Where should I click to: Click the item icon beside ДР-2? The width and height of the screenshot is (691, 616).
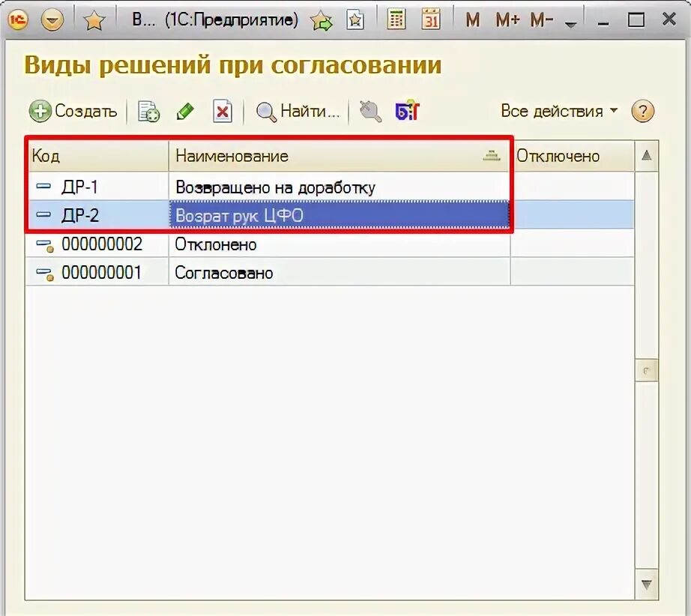43,215
